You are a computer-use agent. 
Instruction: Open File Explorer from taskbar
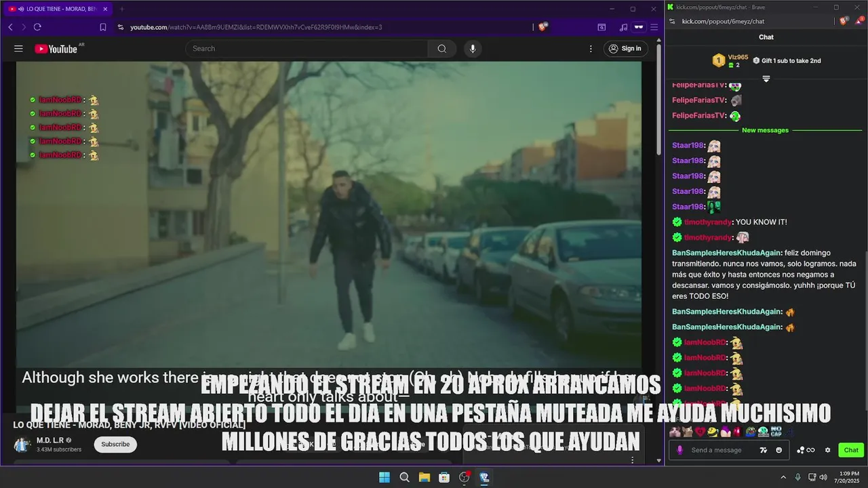point(424,477)
